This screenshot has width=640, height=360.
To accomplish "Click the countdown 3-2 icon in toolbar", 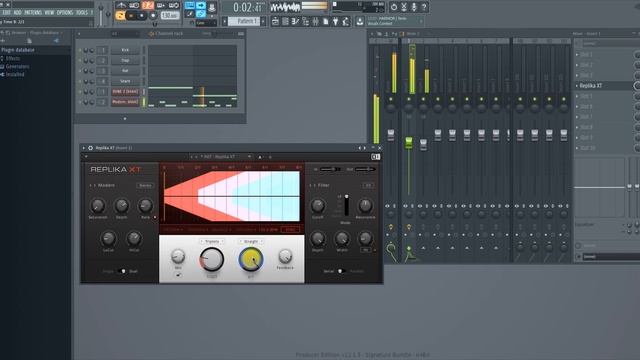I will click(x=148, y=5).
